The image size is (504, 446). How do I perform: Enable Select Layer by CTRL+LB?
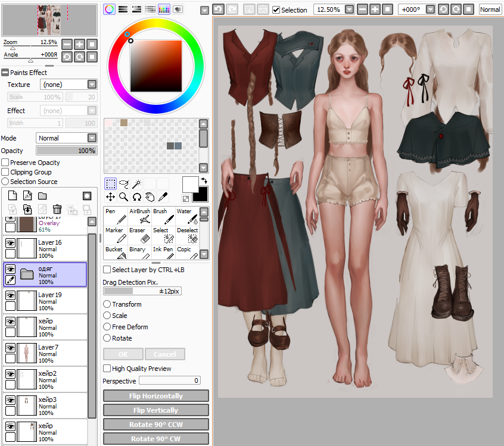(107, 270)
